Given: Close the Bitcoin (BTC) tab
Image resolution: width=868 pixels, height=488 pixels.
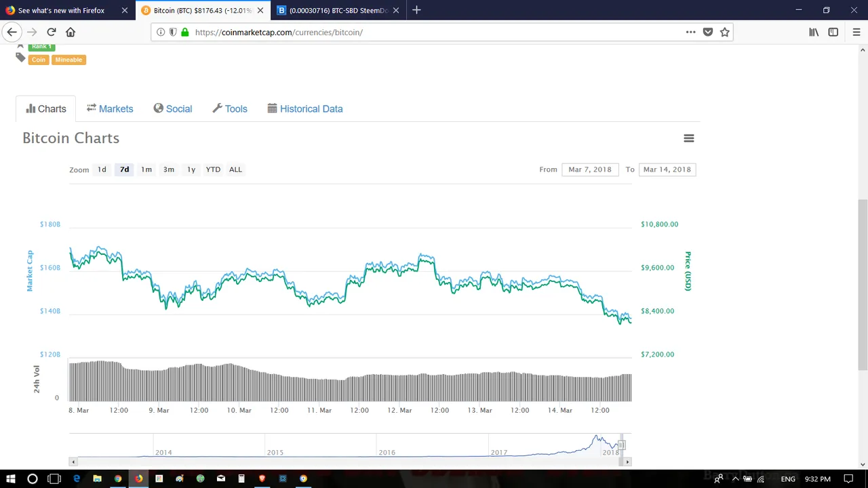Looking at the screenshot, I should pos(260,10).
